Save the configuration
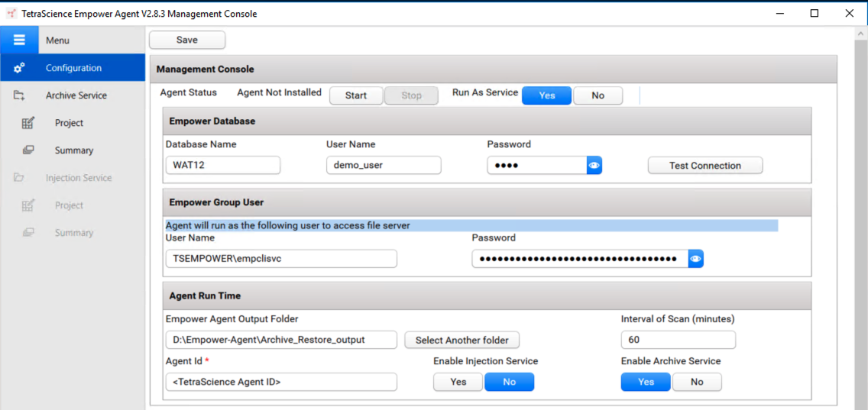Viewport: 868px width, 410px height. 187,40
